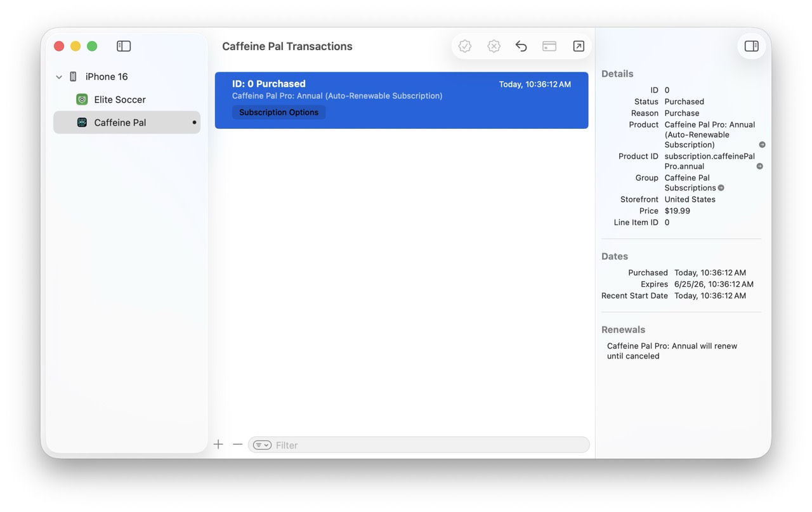Toggle the right inspector panel
This screenshot has height=512, width=812.
[752, 46]
